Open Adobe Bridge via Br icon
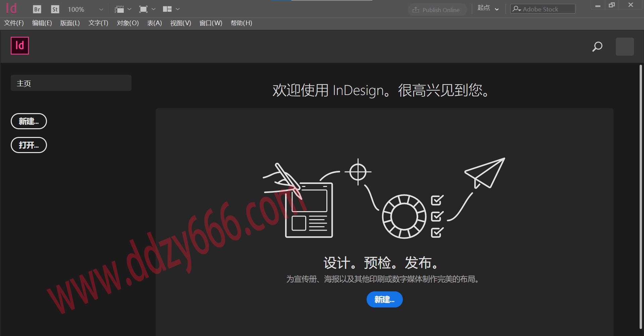644x336 pixels. (x=37, y=9)
